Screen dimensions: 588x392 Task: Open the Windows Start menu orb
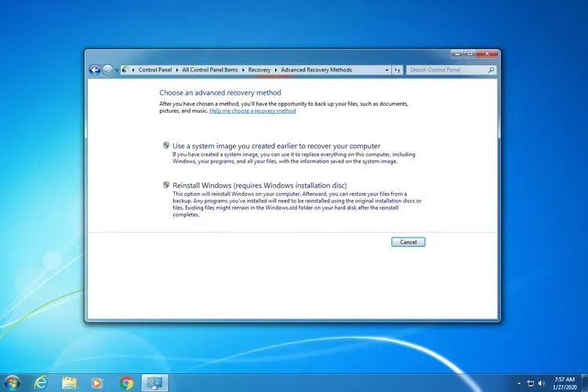pos(13,383)
